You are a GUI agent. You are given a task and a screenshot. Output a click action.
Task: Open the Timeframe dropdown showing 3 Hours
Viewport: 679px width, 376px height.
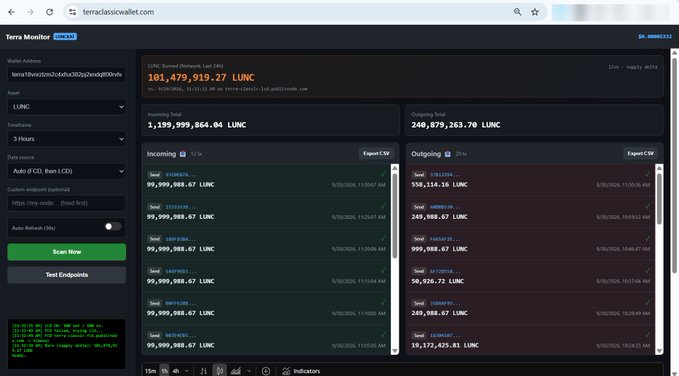click(67, 139)
